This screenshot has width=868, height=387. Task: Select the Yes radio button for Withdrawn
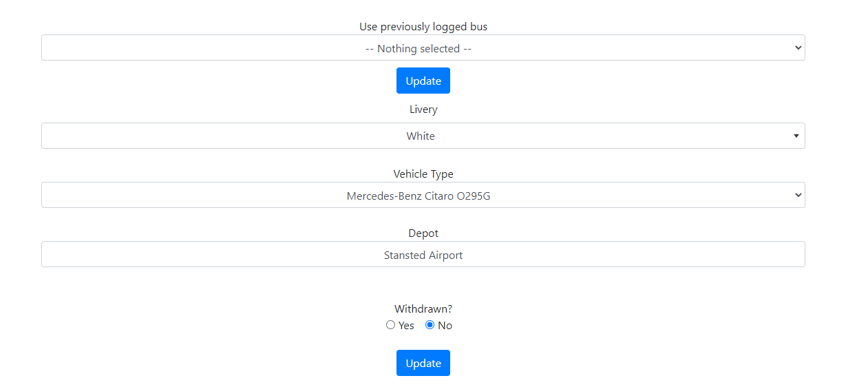[x=390, y=325]
